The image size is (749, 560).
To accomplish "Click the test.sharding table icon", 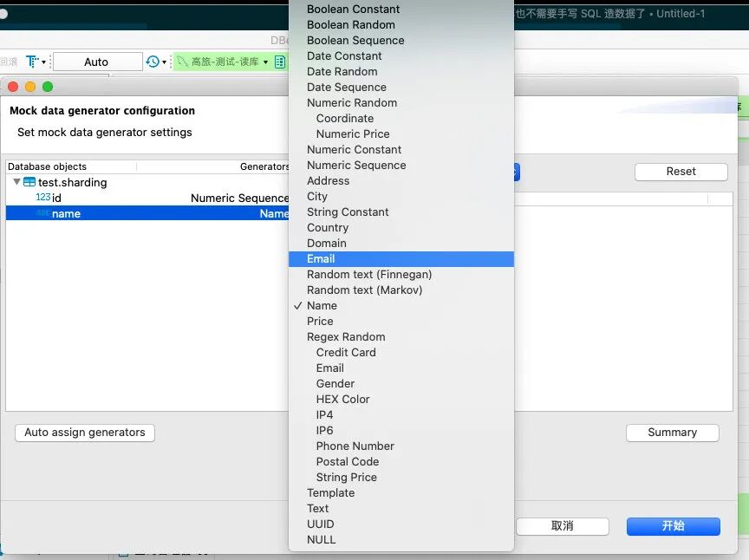I will pyautogui.click(x=29, y=183).
